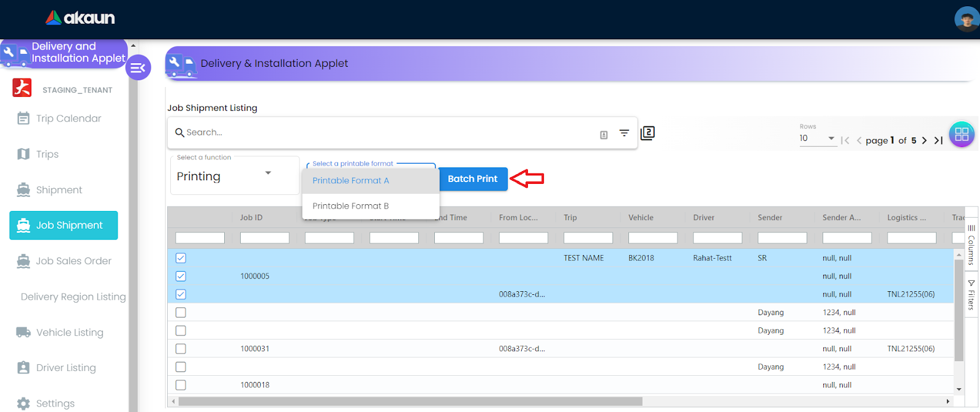Go to the next page
The height and width of the screenshot is (412, 980).
924,140
